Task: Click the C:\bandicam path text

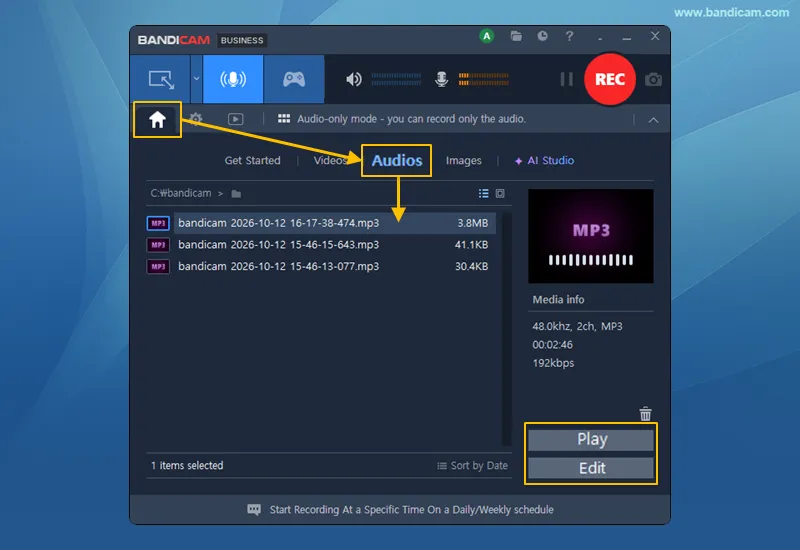Action: point(181,193)
